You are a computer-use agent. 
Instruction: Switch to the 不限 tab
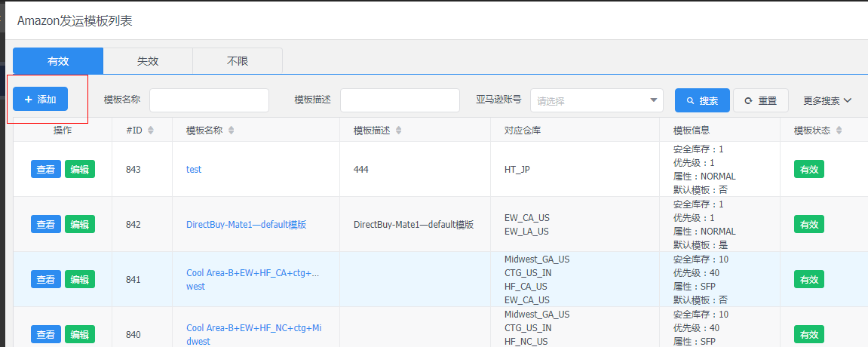[238, 61]
